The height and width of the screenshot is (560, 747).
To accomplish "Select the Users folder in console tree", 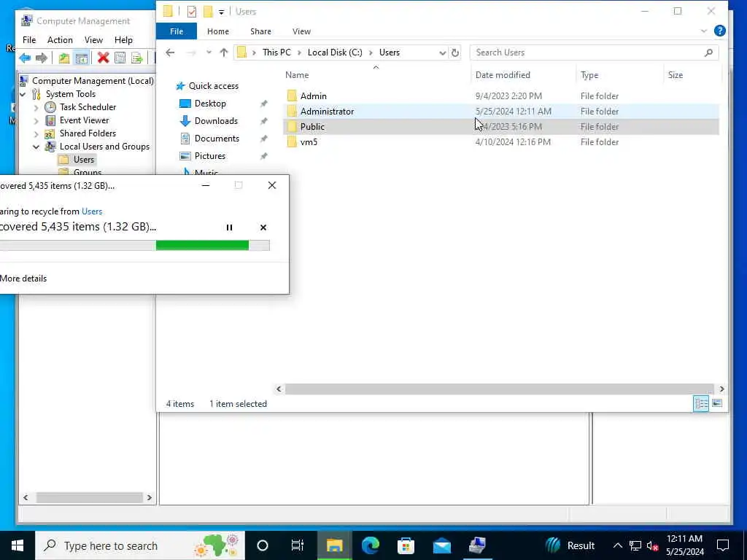I will click(x=83, y=160).
